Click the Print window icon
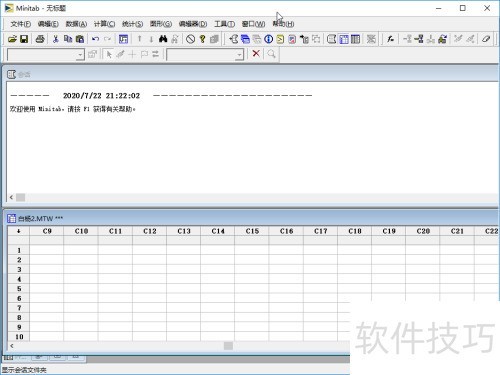The image size is (500, 375). tap(40, 39)
